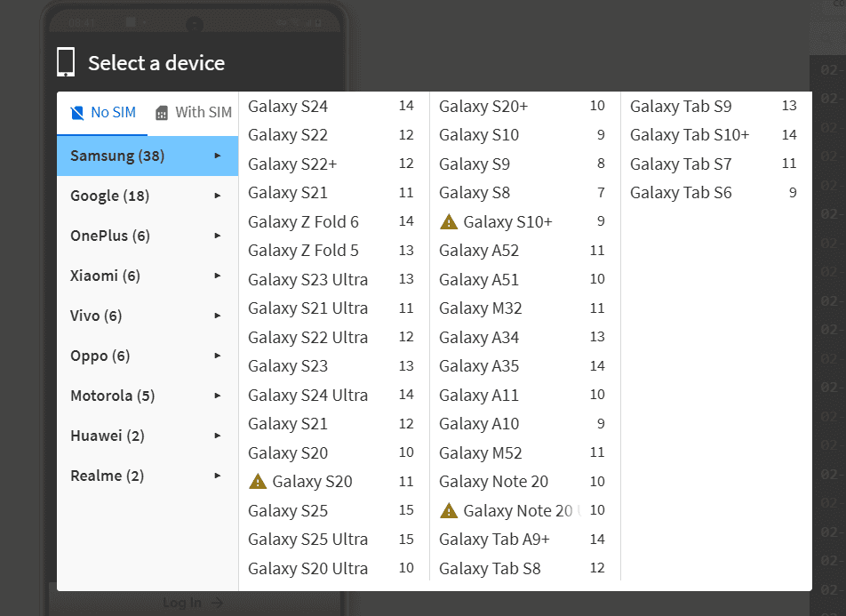Image resolution: width=846 pixels, height=616 pixels.
Task: Click the warning icon beside Galaxy S10+
Action: point(449,222)
